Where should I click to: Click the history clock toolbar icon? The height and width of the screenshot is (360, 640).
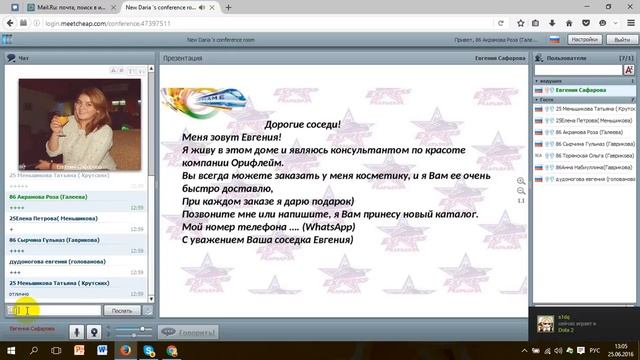pos(602,23)
